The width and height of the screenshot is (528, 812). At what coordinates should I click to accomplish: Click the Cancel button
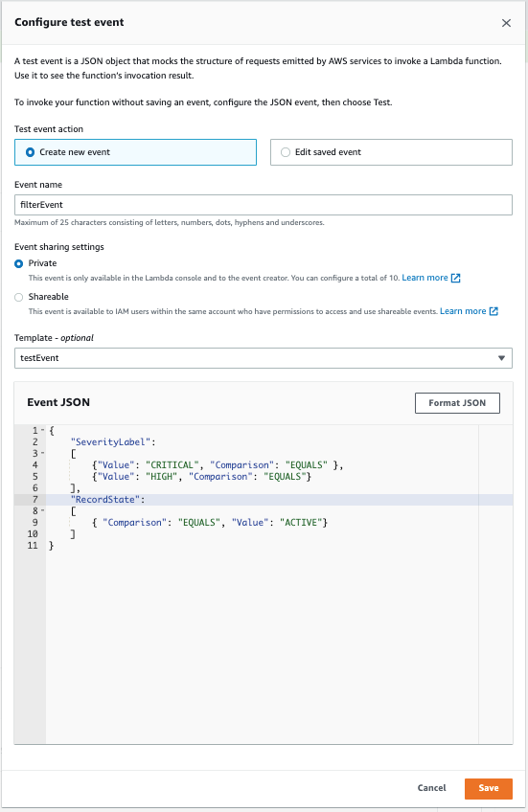pyautogui.click(x=431, y=788)
